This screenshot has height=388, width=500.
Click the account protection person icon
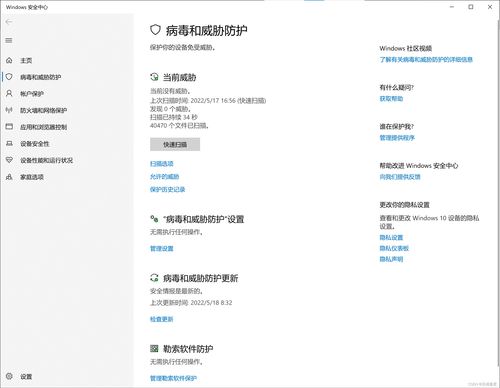point(9,93)
